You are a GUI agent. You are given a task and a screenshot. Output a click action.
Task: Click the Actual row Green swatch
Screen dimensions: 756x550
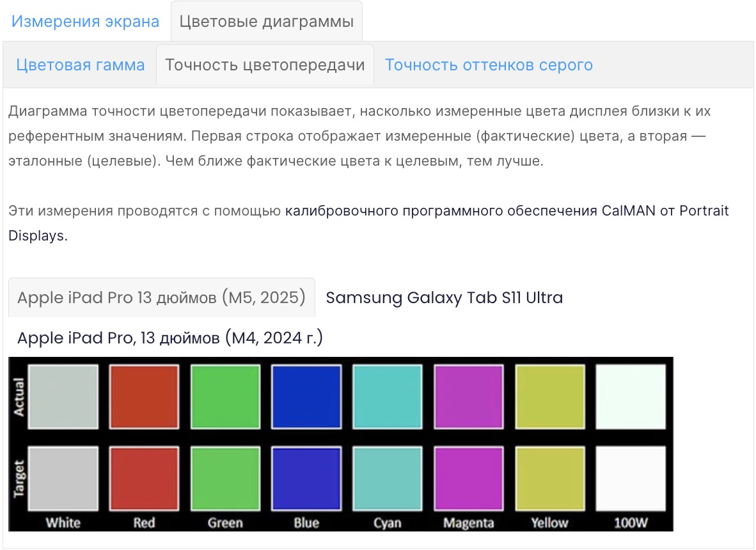[225, 397]
